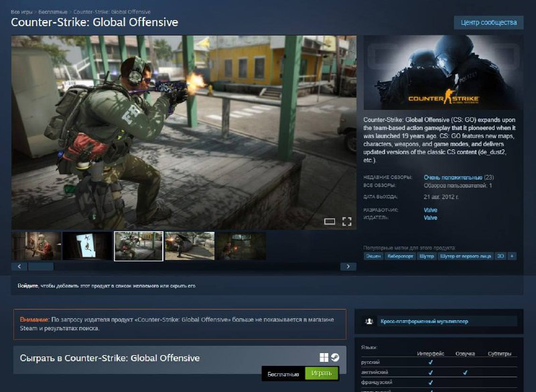The height and width of the screenshot is (392, 536).
Task: Click the Steam platform icon
Action: pyautogui.click(x=335, y=358)
